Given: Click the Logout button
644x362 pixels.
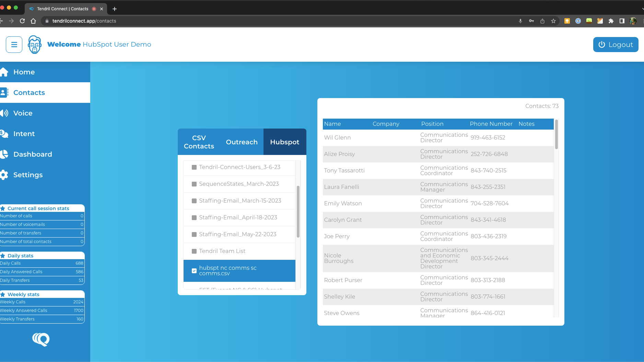Looking at the screenshot, I should (x=616, y=45).
